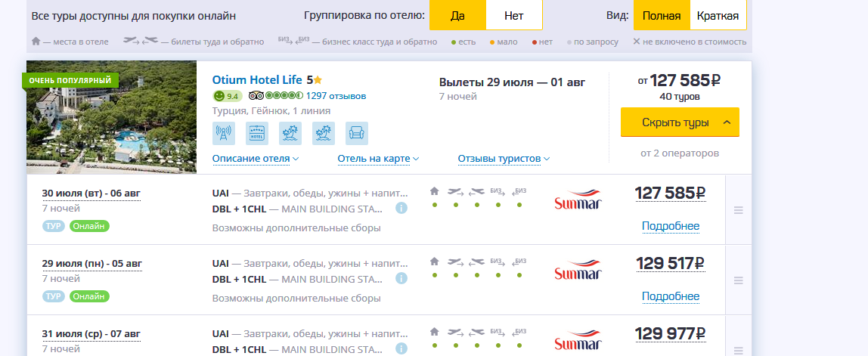This screenshot has height=356, width=868.
Task: Click 'Онлайн' tag on the 30 июля tour
Action: 89,226
